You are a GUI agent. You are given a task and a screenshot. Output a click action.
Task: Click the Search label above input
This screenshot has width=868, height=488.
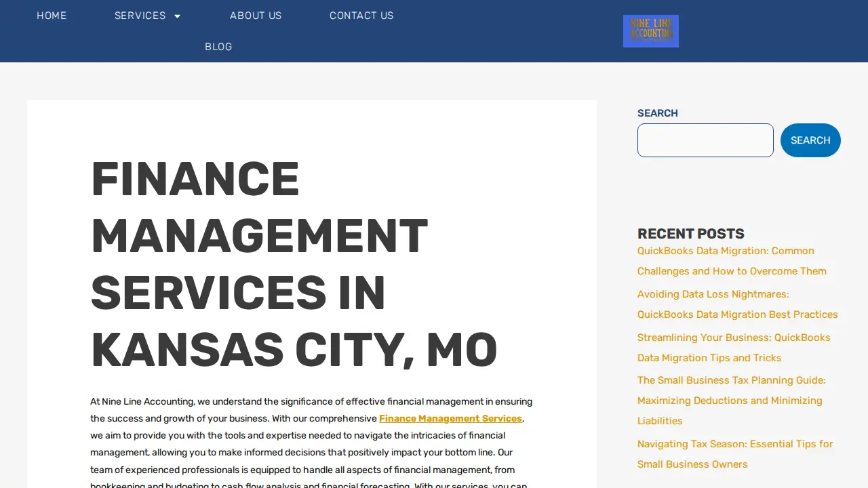(x=658, y=113)
